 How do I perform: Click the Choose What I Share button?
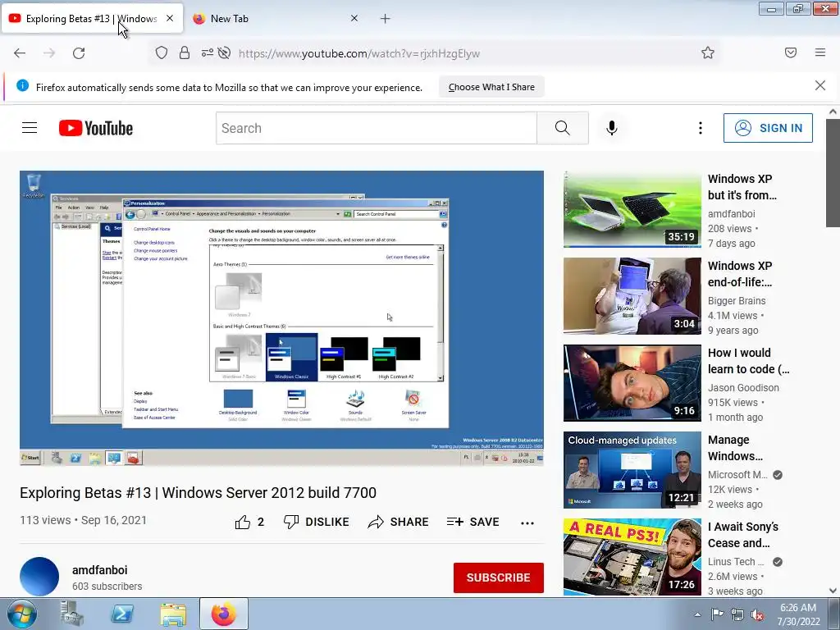tap(491, 87)
